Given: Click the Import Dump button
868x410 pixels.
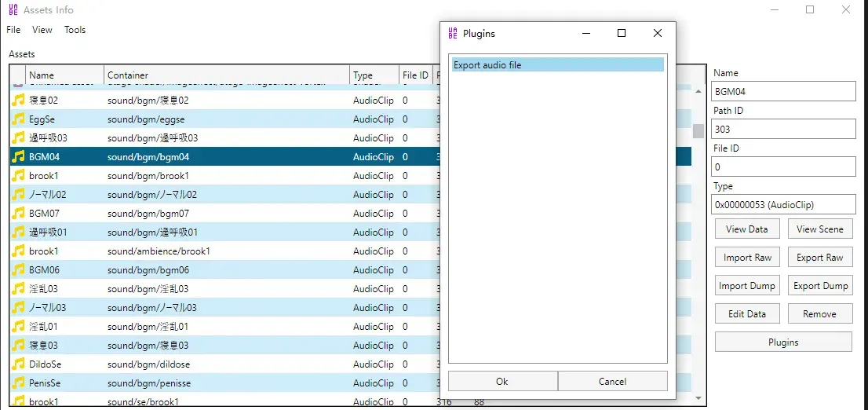Looking at the screenshot, I should tap(747, 285).
